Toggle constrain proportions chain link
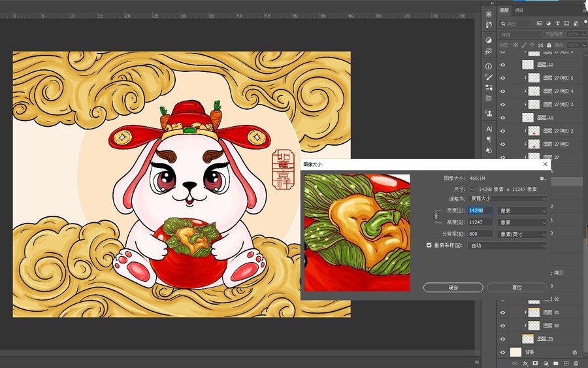The image size is (588, 368). tap(436, 216)
